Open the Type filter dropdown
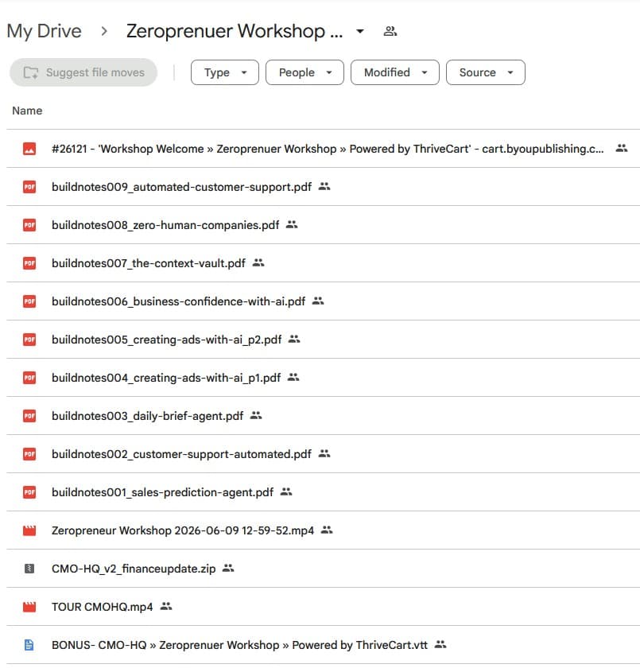Screen dimensions: 640x672 [x=225, y=72]
